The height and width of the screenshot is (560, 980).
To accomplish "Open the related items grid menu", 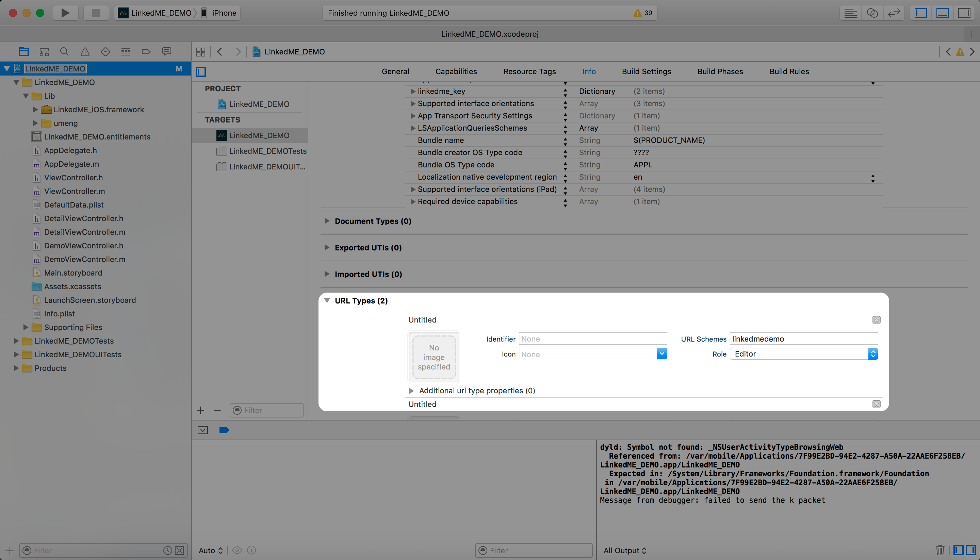I will (201, 51).
